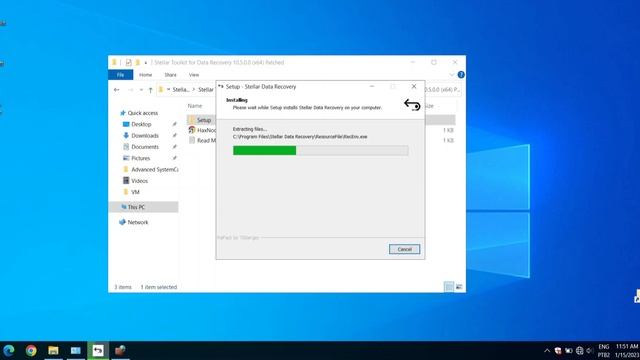
Task: Open the File tab in File Explorer
Action: [120, 75]
